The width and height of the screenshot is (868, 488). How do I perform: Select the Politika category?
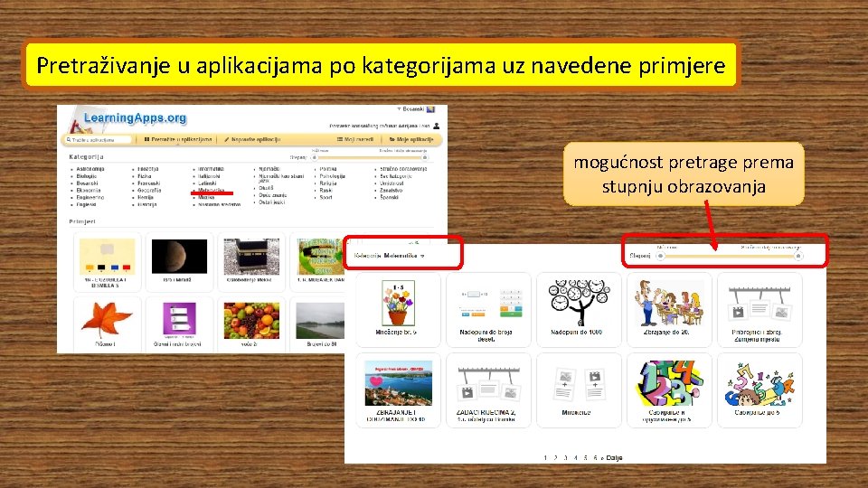pyautogui.click(x=327, y=169)
